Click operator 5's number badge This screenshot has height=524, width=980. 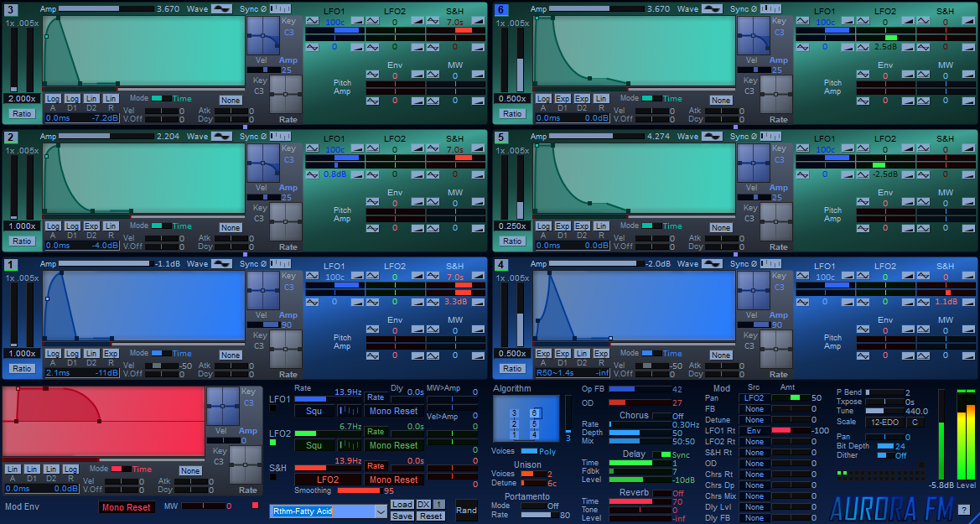click(501, 137)
